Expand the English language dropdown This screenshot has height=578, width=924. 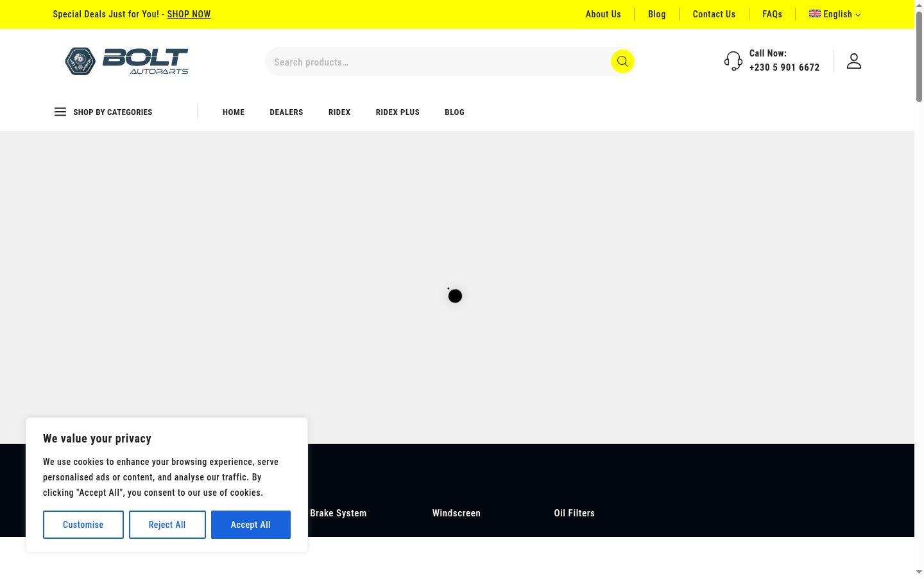(x=835, y=14)
